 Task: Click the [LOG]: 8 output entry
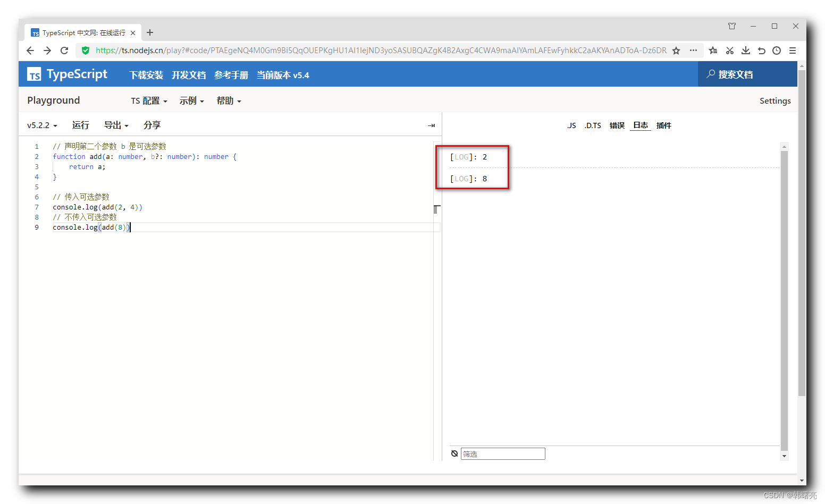[x=468, y=179]
